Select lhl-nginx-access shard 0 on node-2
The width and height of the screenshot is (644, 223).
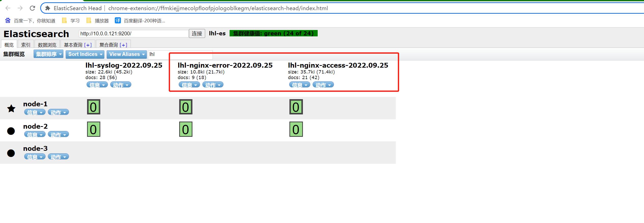tap(296, 129)
